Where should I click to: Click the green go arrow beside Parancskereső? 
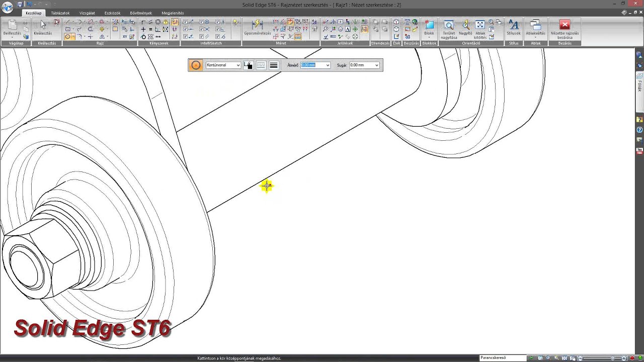coord(531,358)
